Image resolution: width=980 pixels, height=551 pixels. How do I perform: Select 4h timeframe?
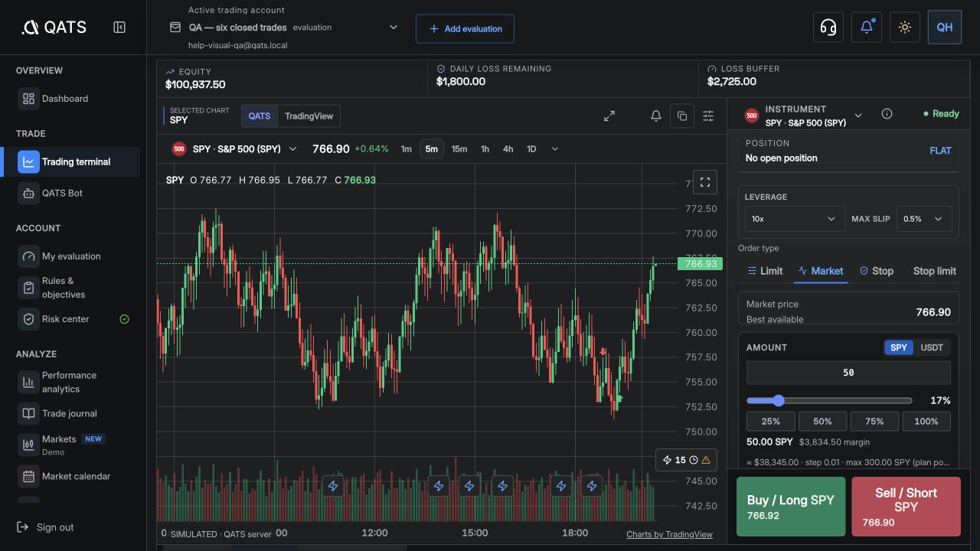tap(508, 149)
